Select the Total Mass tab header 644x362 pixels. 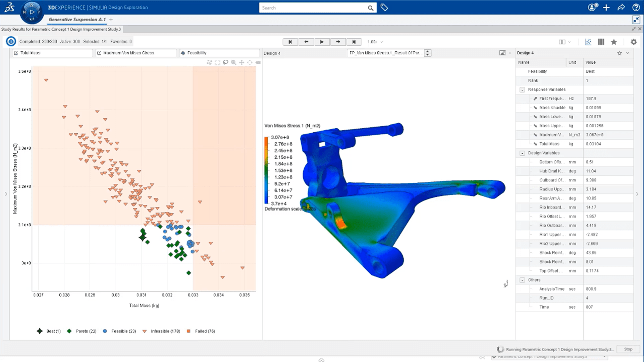(x=30, y=53)
